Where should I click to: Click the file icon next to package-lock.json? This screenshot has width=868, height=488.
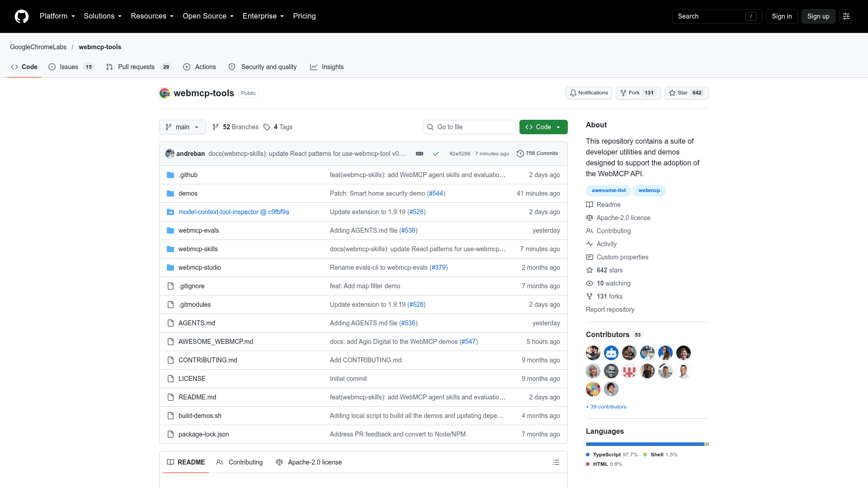(170, 434)
